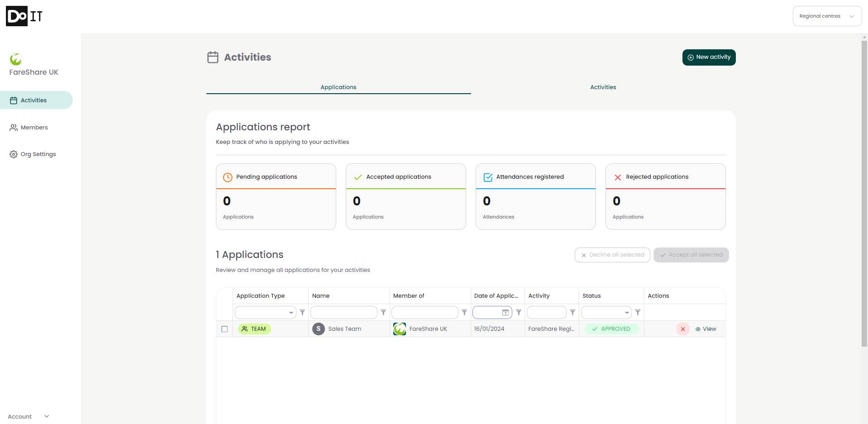Screen dimensions: 868x424
Task: Switch to the Activities tab
Action: pos(603,87)
